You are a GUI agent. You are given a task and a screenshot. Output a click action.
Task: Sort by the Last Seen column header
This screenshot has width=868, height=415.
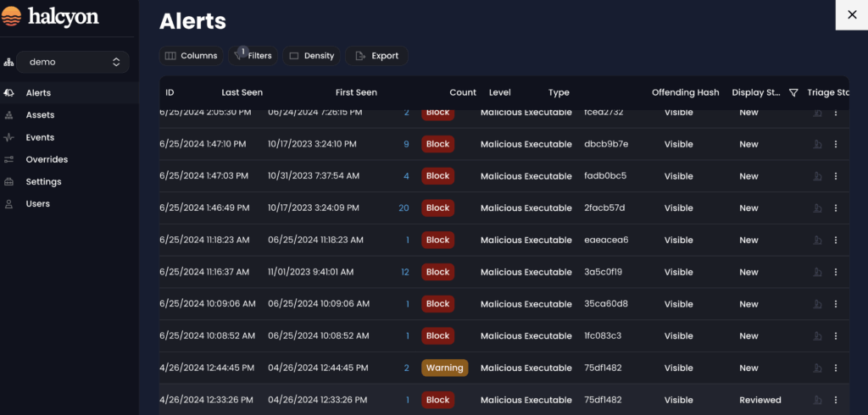pos(242,92)
